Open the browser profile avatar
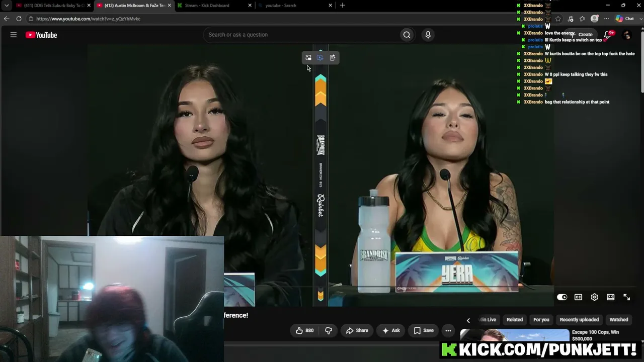Viewport: 644px width, 362px height. [595, 19]
